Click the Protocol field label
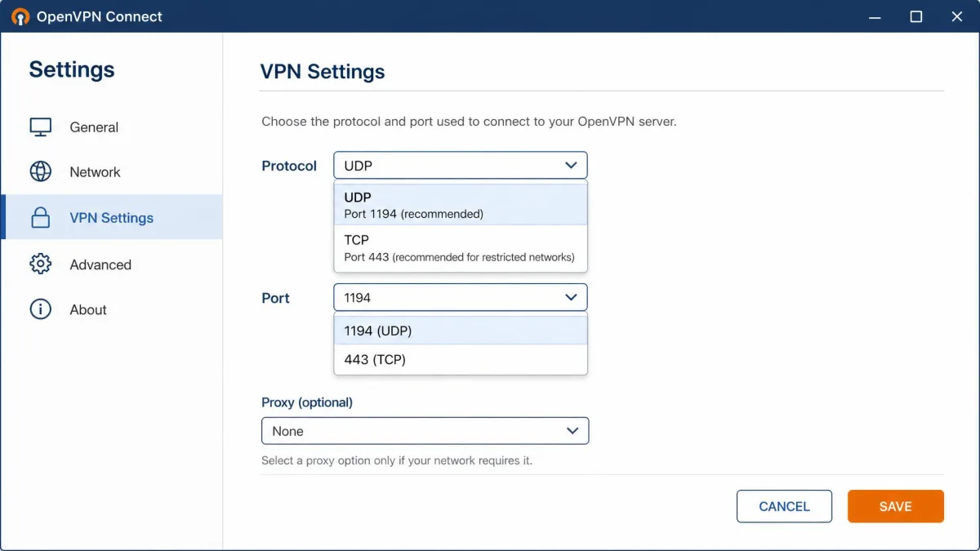The width and height of the screenshot is (980, 551). [x=289, y=166]
